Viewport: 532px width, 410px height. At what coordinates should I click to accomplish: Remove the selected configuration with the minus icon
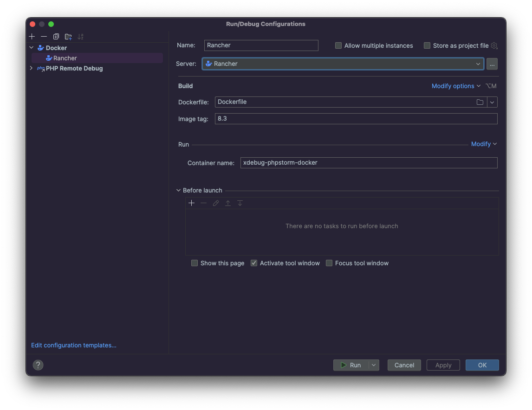tap(44, 36)
